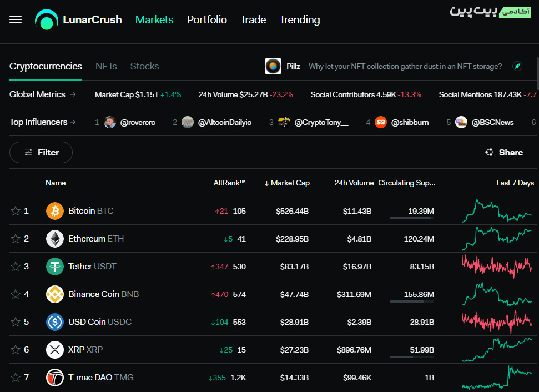Screen dimensions: 539x392
Task: Click the Bitpin Academy logo
Action: (x=491, y=11)
